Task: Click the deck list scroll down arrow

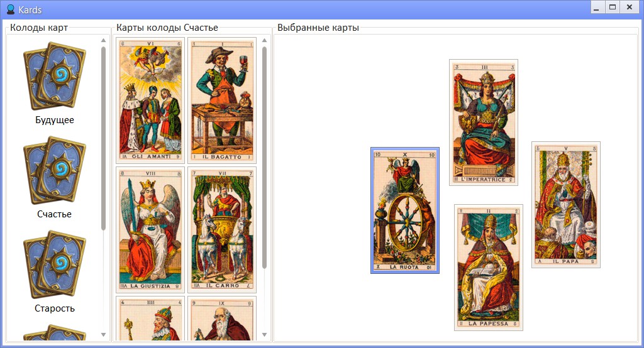Action: point(104,335)
